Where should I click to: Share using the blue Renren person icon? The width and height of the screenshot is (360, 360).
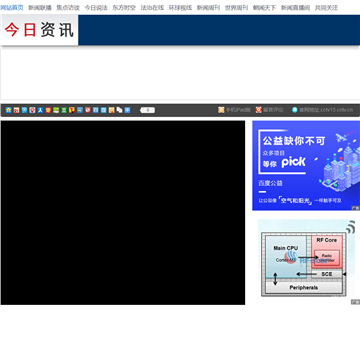40,110
